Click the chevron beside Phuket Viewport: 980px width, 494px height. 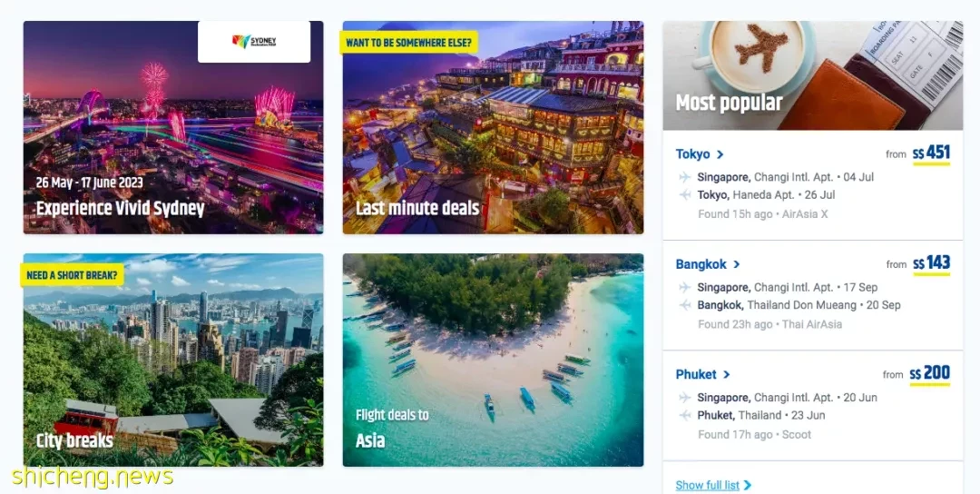pyautogui.click(x=726, y=374)
